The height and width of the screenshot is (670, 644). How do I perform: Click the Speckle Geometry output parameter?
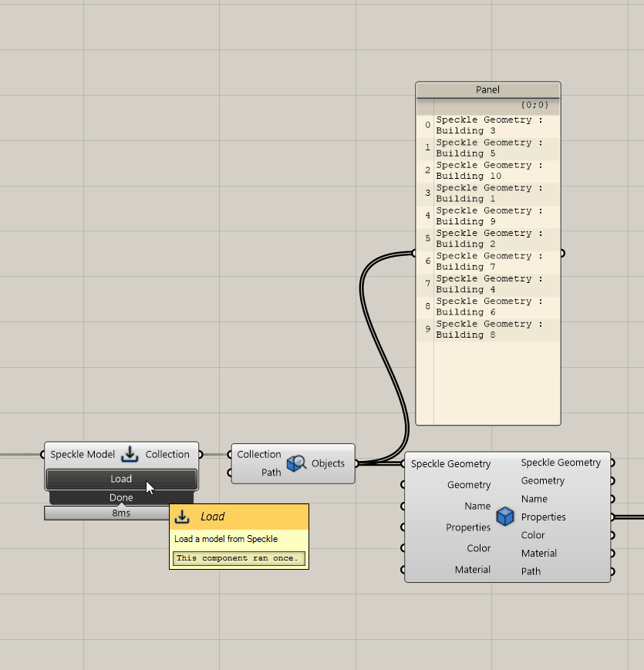(561, 463)
